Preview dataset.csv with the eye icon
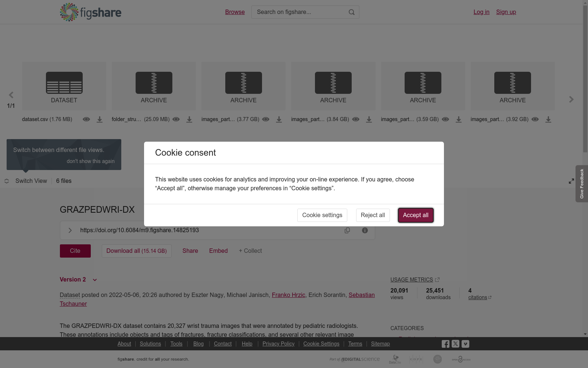 (86, 119)
